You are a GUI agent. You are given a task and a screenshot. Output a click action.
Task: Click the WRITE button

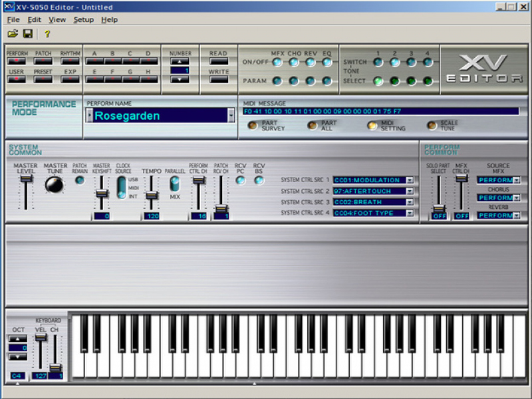(x=218, y=78)
